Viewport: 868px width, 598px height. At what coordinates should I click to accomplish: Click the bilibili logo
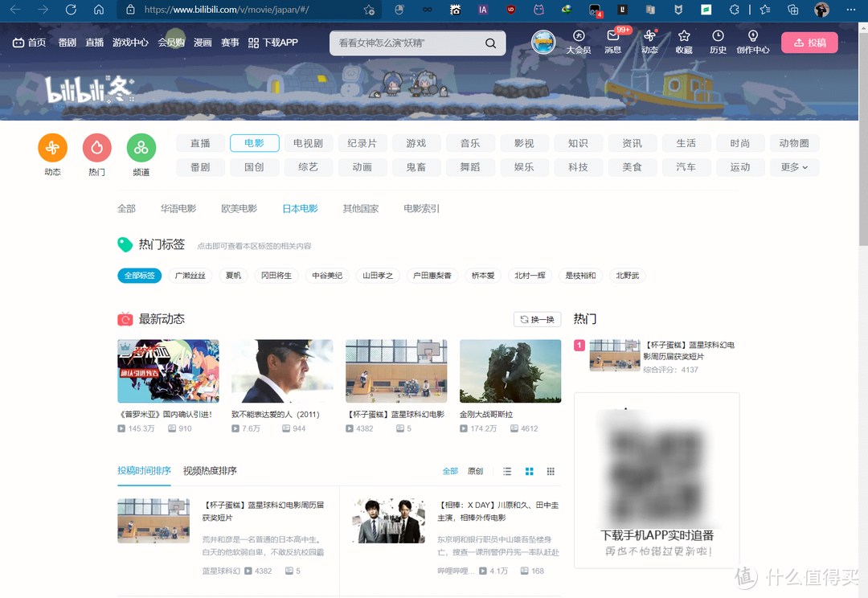pyautogui.click(x=88, y=90)
